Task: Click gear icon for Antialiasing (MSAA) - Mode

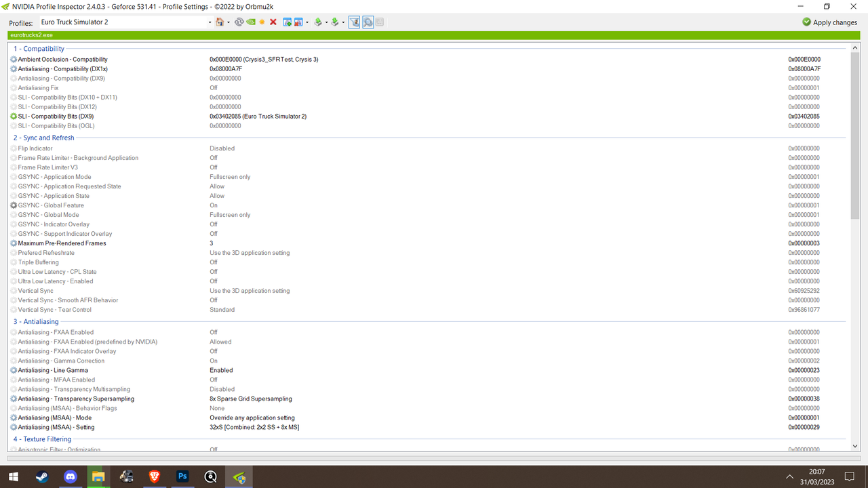Action: [14, 418]
